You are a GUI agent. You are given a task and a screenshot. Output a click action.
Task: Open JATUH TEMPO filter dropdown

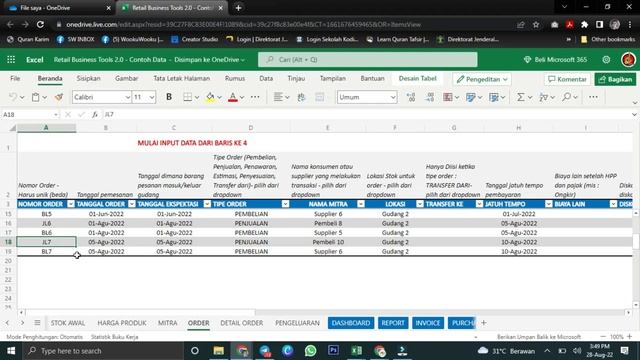548,204
